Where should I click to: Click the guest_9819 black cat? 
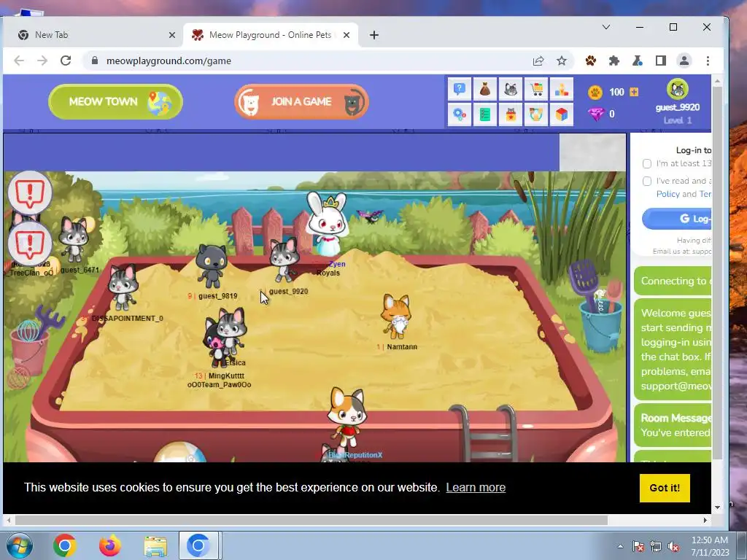pos(212,265)
